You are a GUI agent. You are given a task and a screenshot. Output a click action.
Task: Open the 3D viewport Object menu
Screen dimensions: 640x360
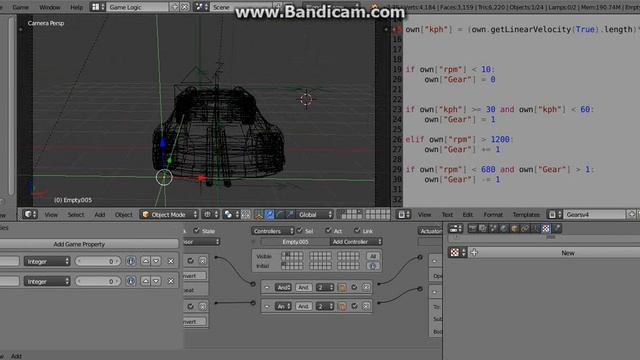(124, 215)
